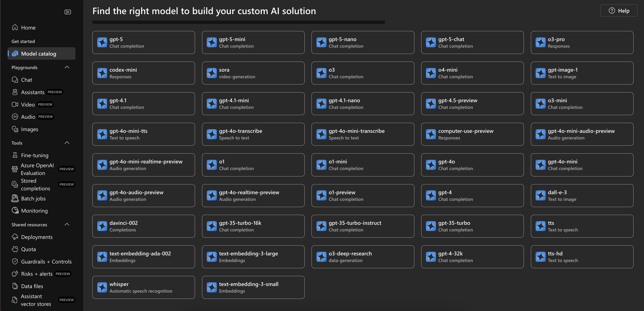Open the Fine-tuning tool
This screenshot has height=311, width=644.
pyautogui.click(x=34, y=155)
